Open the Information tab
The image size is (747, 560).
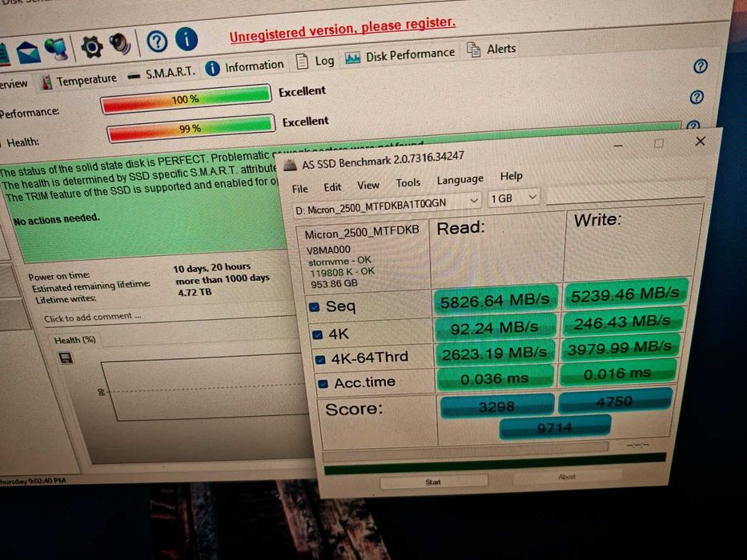(x=245, y=66)
